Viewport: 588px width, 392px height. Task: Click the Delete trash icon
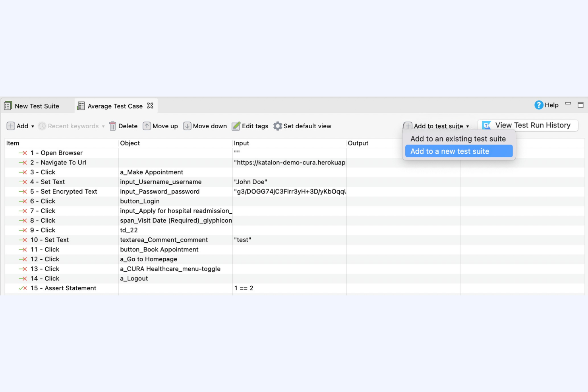point(112,126)
